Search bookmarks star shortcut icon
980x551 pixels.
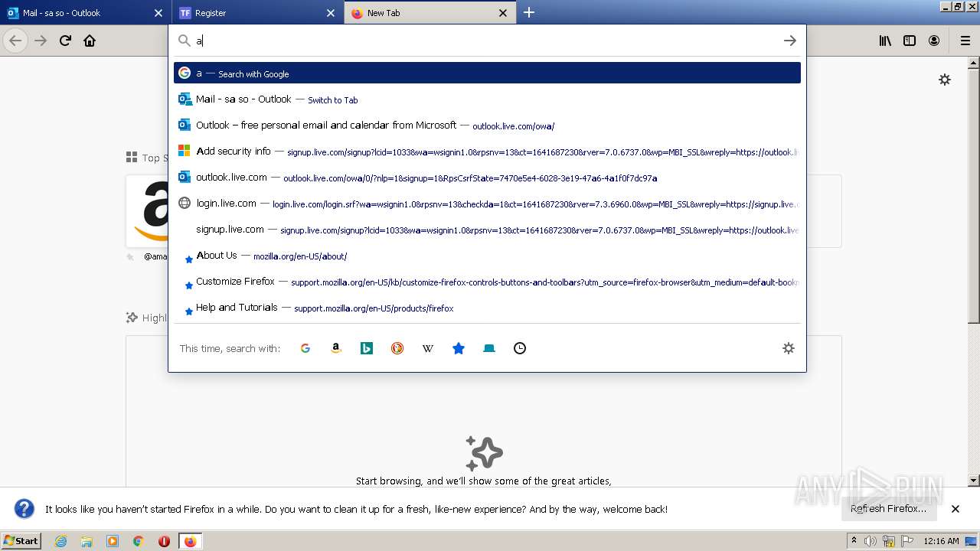(459, 348)
